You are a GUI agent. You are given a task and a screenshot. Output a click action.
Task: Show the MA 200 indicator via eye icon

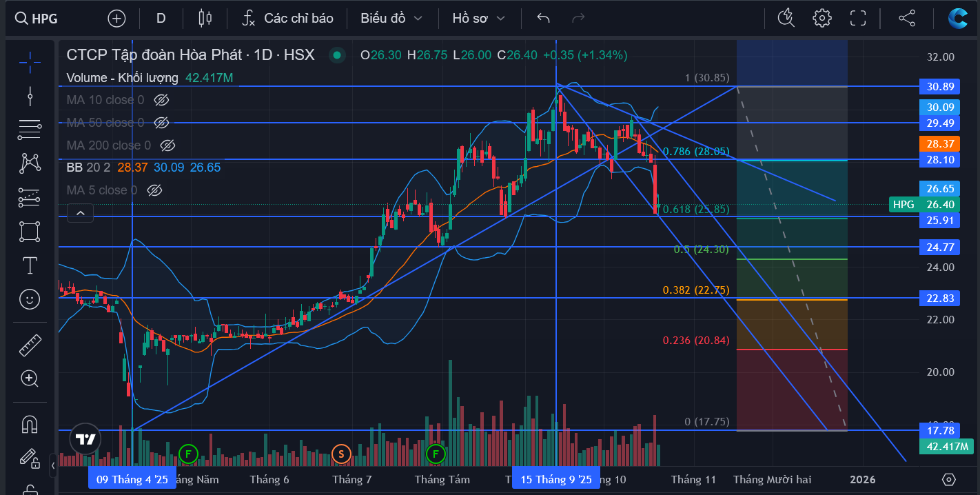167,145
